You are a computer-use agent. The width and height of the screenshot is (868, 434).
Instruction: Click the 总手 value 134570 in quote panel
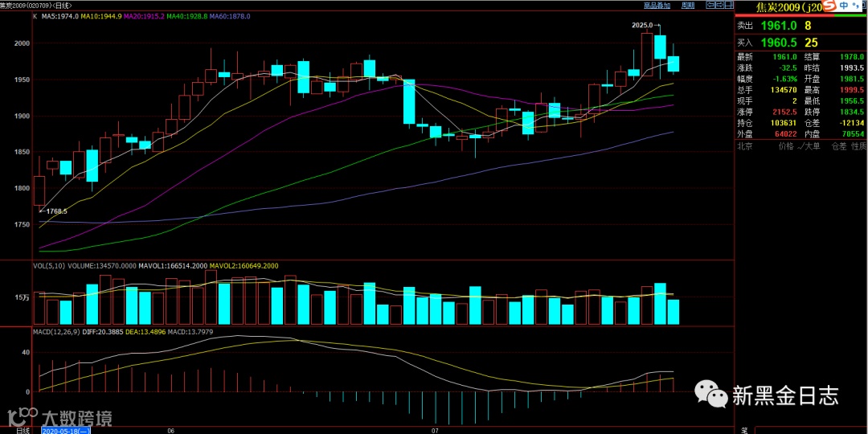point(784,89)
